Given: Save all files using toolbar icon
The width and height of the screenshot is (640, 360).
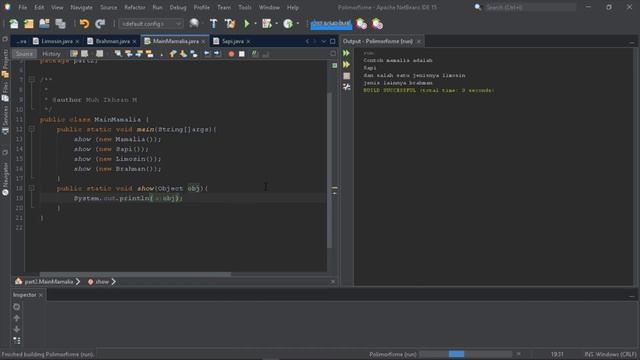Looking at the screenshot, I should [x=60, y=24].
